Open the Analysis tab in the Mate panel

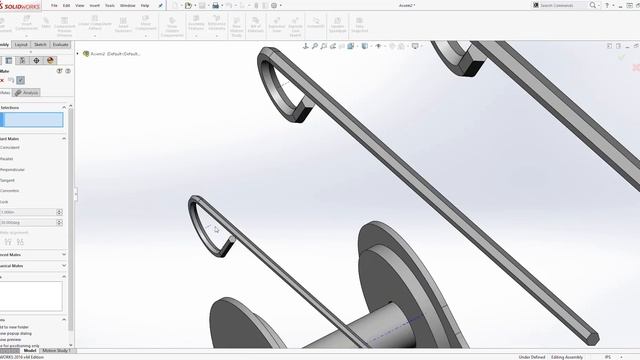26,93
